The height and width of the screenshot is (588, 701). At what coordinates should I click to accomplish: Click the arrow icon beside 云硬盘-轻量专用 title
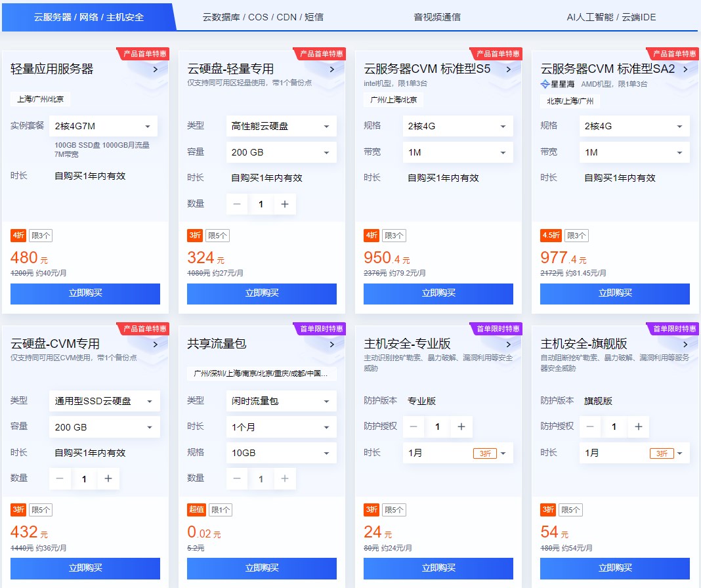332,68
